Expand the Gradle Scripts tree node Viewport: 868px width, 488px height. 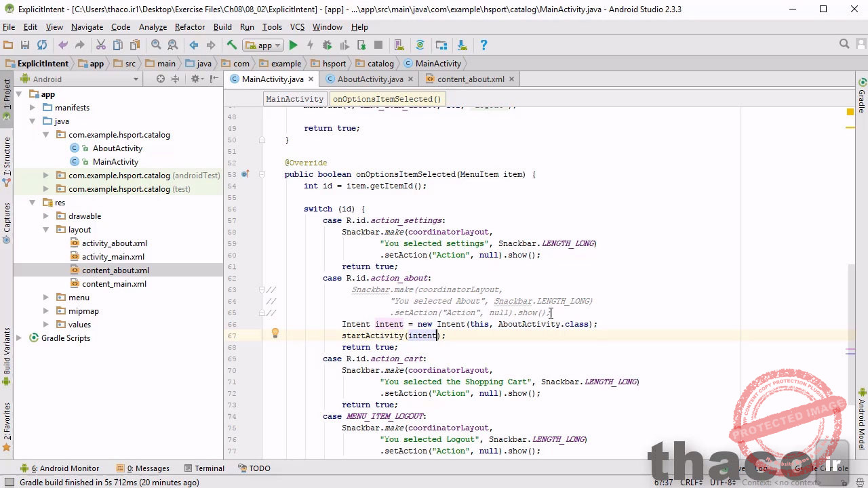click(19, 338)
